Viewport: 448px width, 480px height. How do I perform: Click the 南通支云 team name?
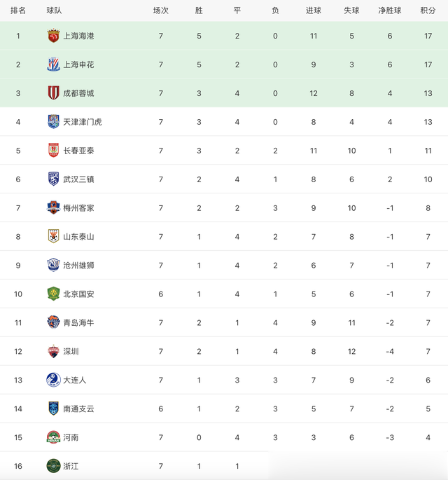(x=78, y=409)
